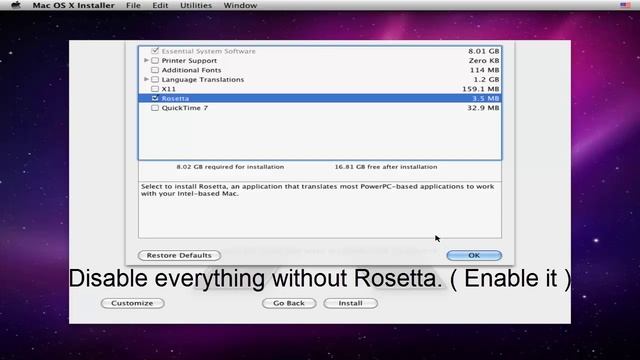Enable the X11 checkbox
640x360 pixels.
(155, 89)
